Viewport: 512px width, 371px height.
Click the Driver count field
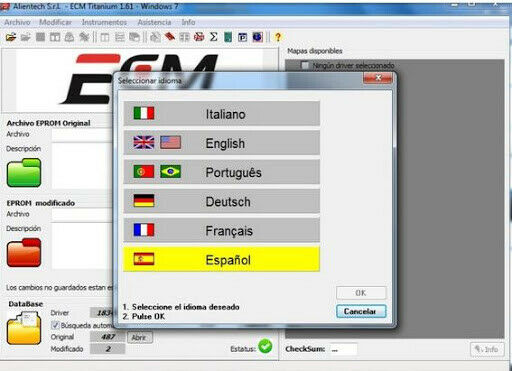tap(102, 313)
